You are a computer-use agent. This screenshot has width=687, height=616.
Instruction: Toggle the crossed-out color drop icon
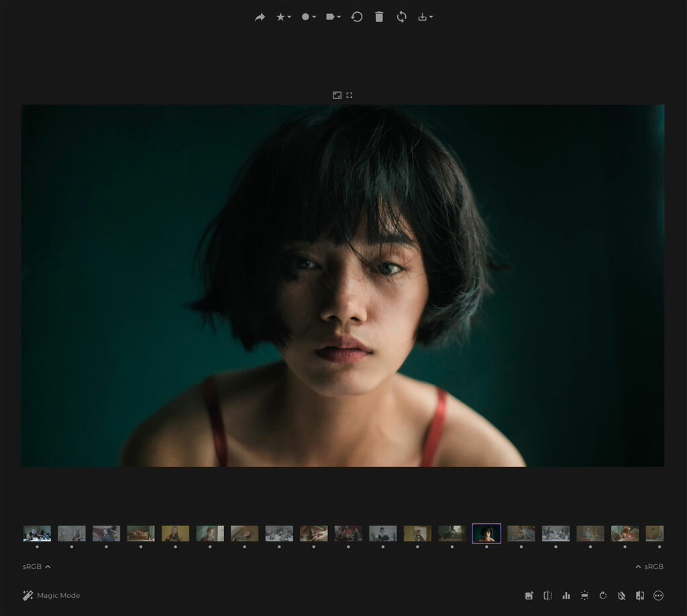pos(621,595)
